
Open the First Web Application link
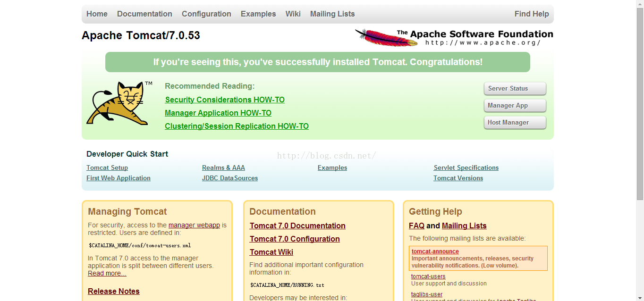click(119, 178)
